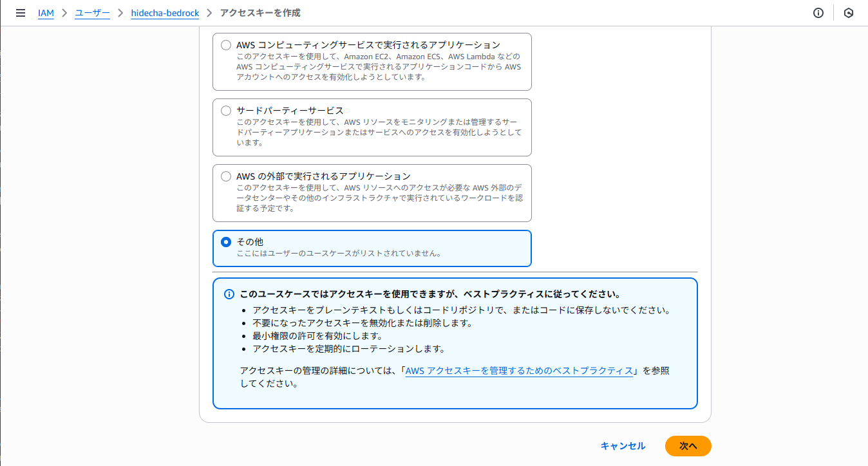Go to IAM breadcrumb link
Screen dimensions: 868x466
tap(46, 13)
